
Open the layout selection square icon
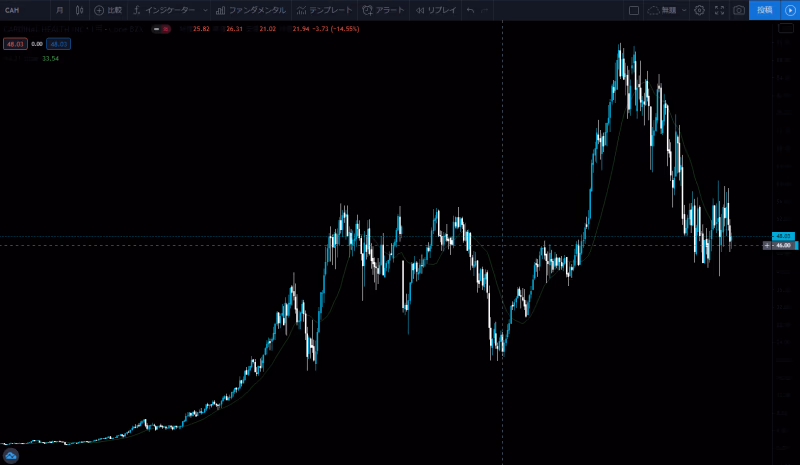tap(633, 10)
